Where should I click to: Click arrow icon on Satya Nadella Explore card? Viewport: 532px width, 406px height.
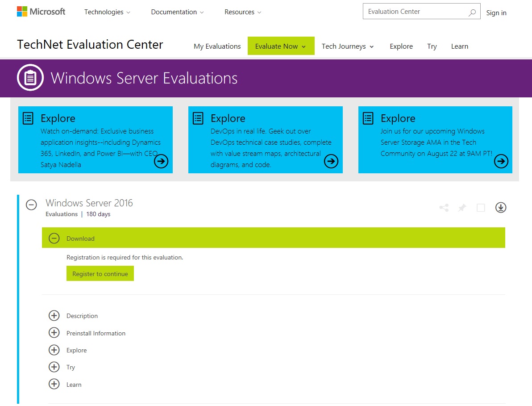(x=161, y=161)
